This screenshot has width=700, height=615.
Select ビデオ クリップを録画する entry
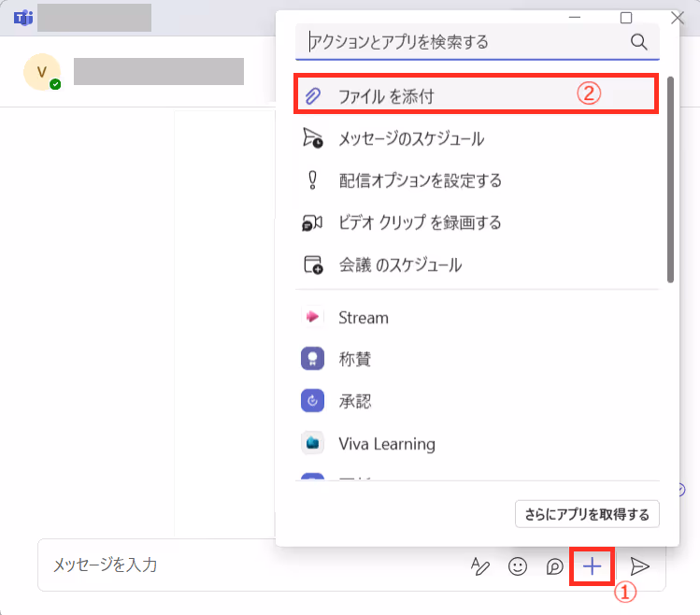click(x=478, y=222)
